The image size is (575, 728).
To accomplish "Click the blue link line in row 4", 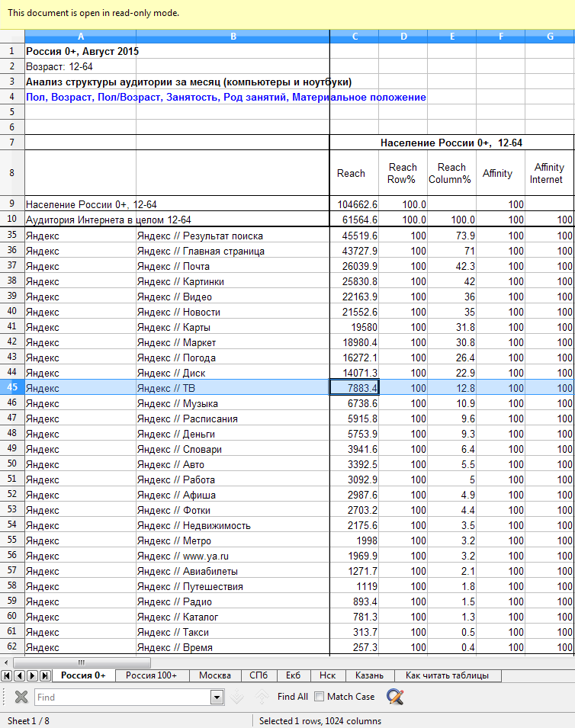I will (226, 97).
